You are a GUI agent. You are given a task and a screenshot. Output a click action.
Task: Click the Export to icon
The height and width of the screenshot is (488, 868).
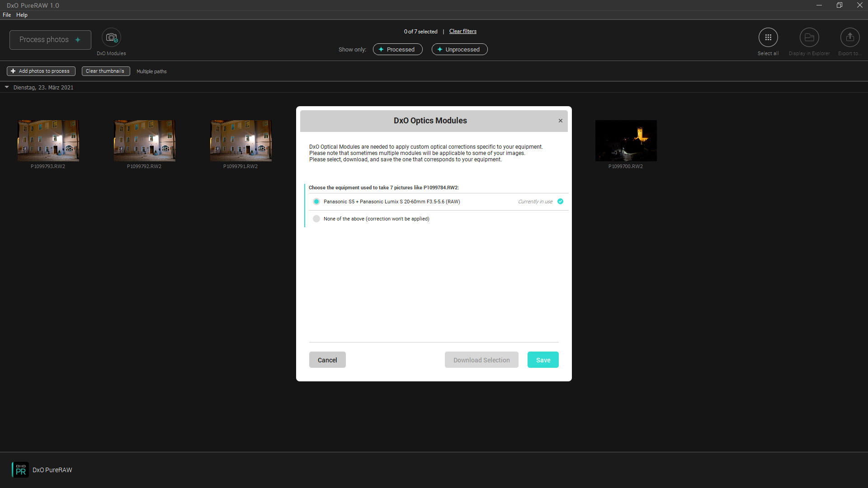click(850, 38)
